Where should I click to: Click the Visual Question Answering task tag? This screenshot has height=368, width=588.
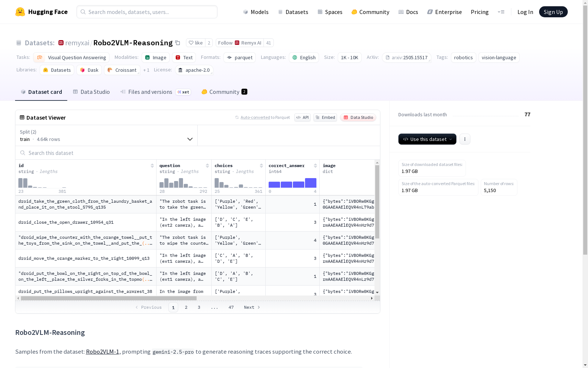point(71,57)
